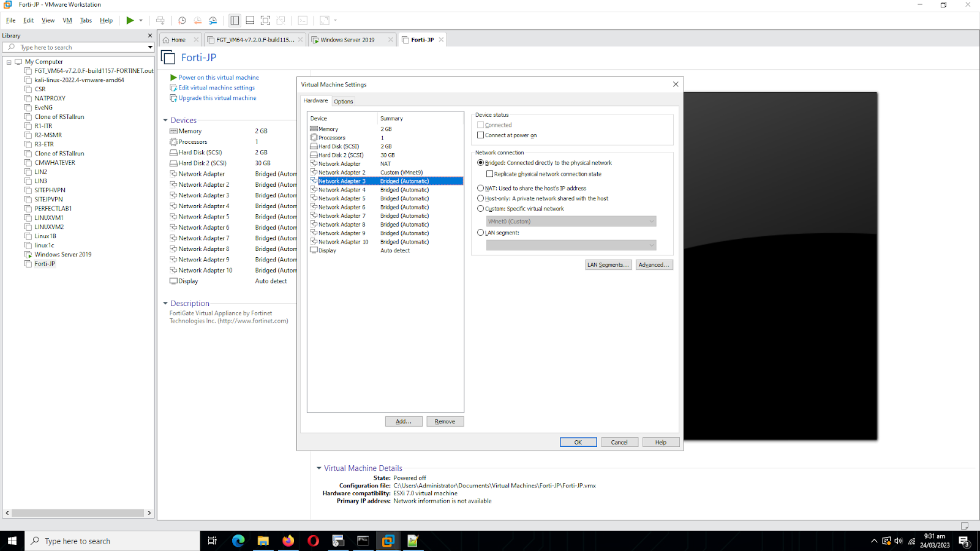Collapse the Virtual Machine Details section
Viewport: 980px width, 551px height.
(x=319, y=468)
